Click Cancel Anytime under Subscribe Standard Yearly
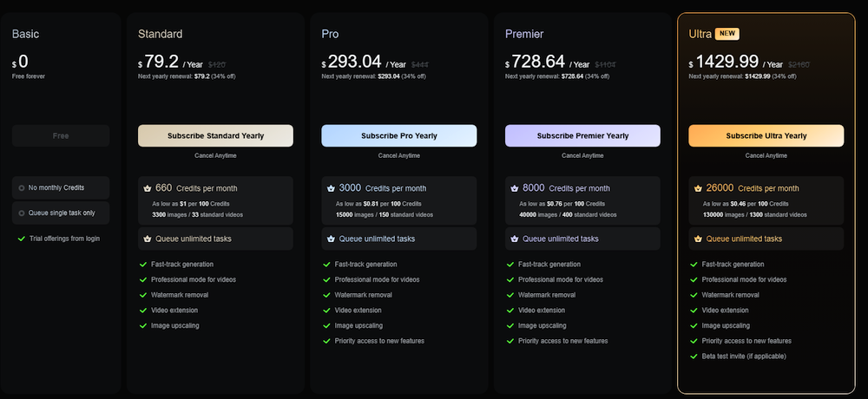 point(215,156)
